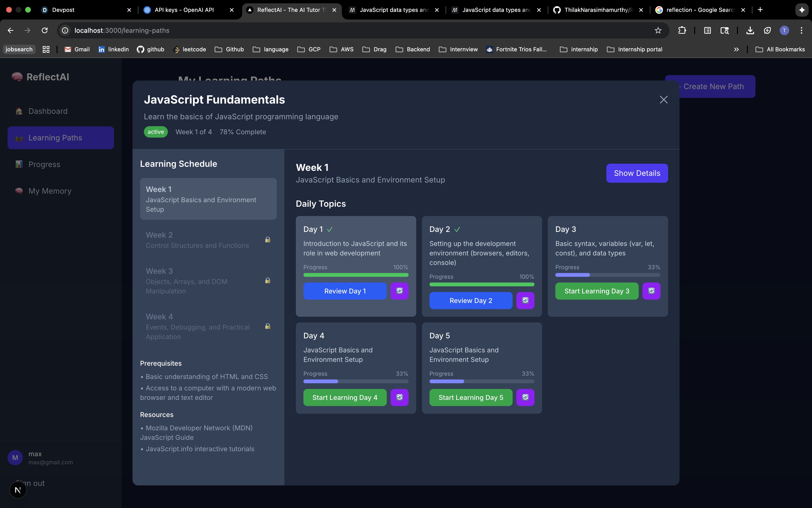Screen dimensions: 812x508
Task: Close the JavaScript Fundamentals dialog
Action: 663,100
